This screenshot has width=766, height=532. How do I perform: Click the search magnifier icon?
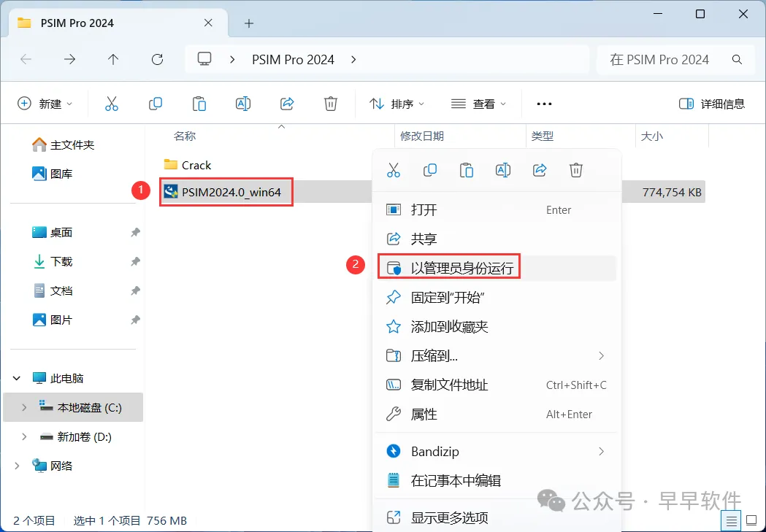pos(738,60)
